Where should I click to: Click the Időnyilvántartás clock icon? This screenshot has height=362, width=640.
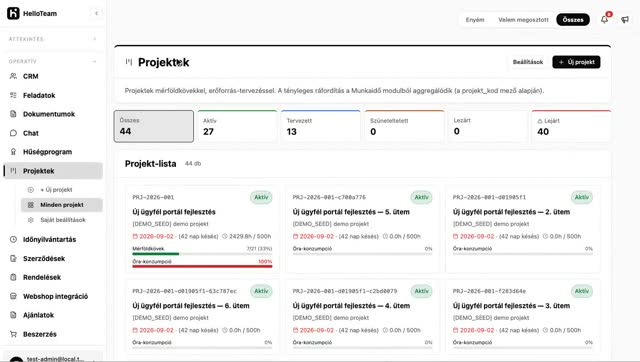coord(13,240)
